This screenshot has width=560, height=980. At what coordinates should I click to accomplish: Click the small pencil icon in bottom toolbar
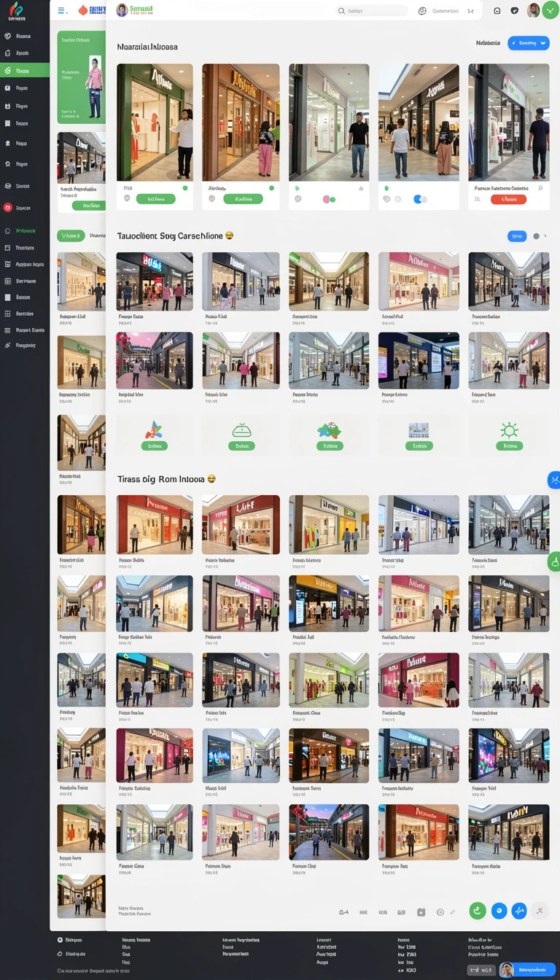[453, 912]
